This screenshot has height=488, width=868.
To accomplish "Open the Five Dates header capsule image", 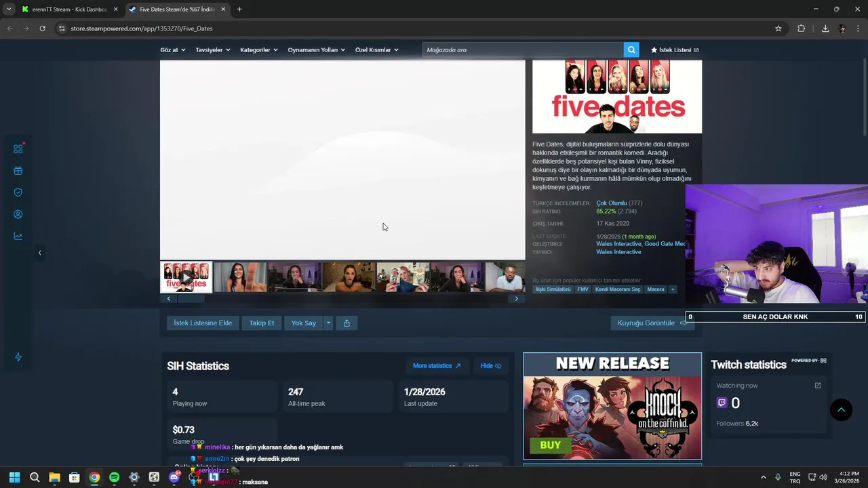I will click(x=617, y=96).
